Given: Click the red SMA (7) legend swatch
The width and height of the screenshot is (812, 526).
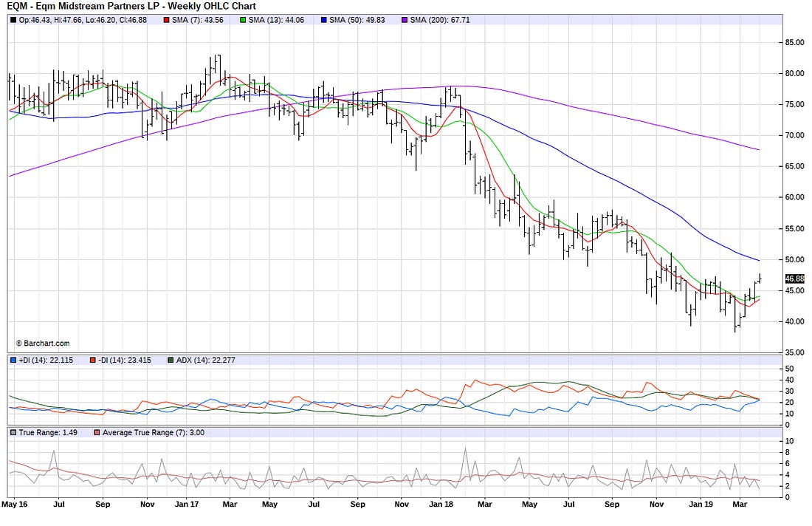Looking at the screenshot, I should [166, 20].
